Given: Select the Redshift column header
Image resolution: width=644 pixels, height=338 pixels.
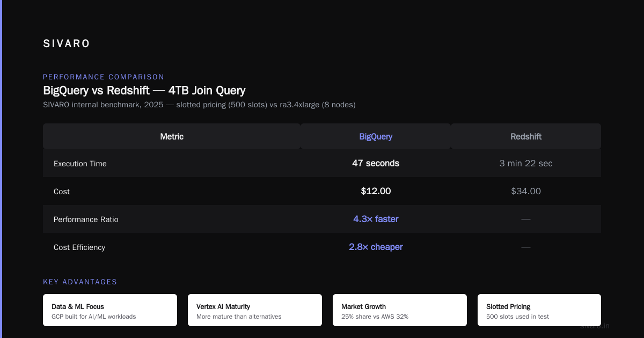Looking at the screenshot, I should tap(526, 136).
